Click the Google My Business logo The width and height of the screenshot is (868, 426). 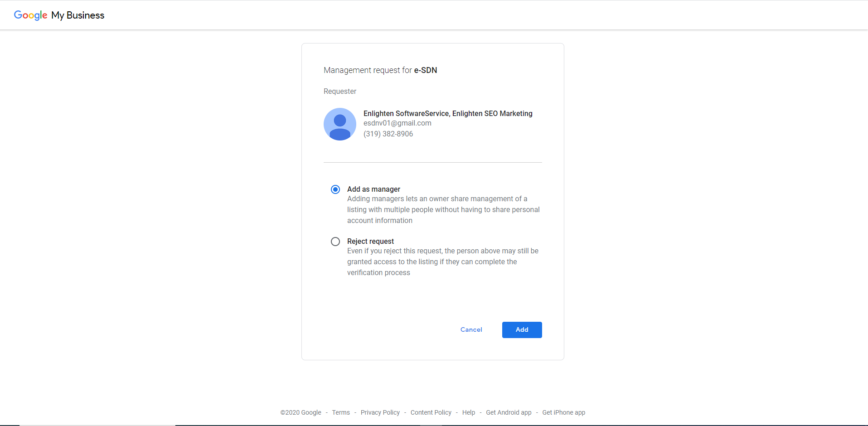[59, 15]
